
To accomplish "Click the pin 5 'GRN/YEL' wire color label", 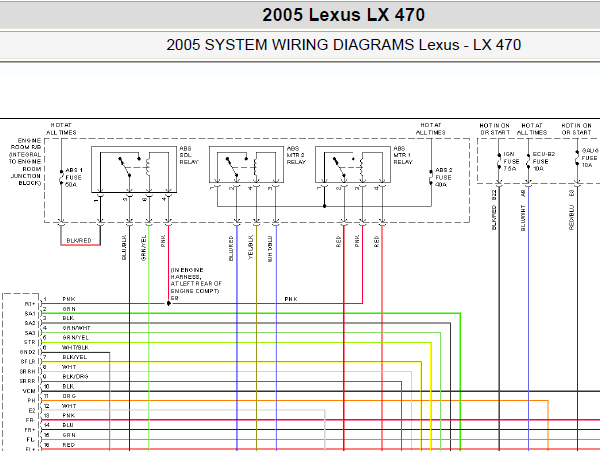I will coord(76,338).
